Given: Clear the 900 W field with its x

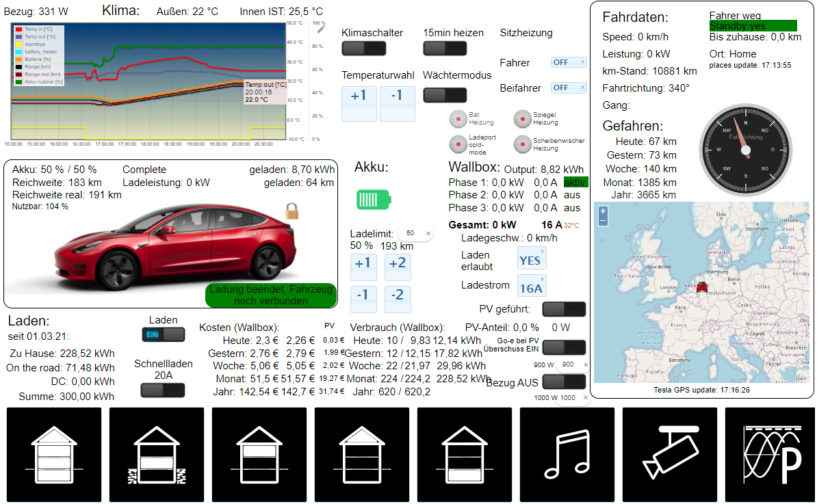Looking at the screenshot, I should 586,364.
